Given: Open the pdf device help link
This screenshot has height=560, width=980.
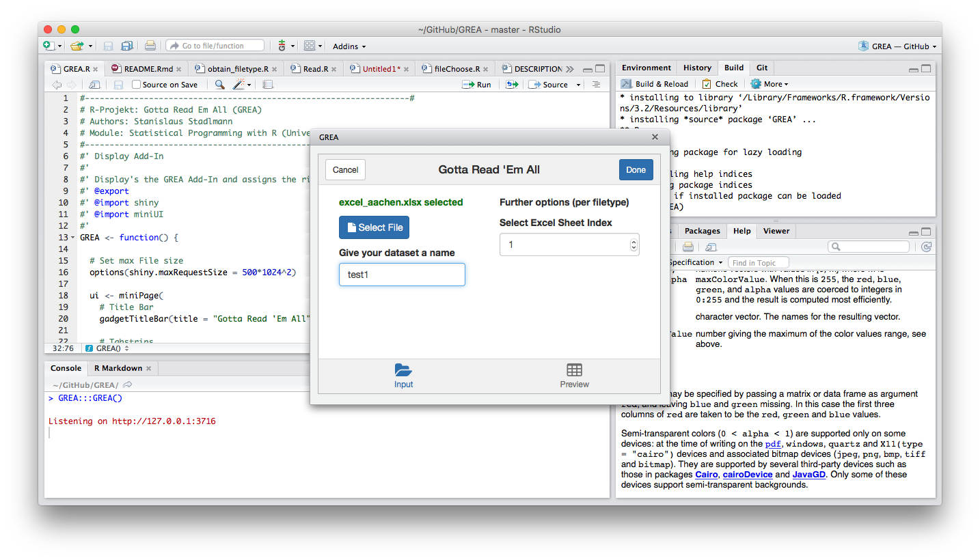Looking at the screenshot, I should pyautogui.click(x=772, y=444).
